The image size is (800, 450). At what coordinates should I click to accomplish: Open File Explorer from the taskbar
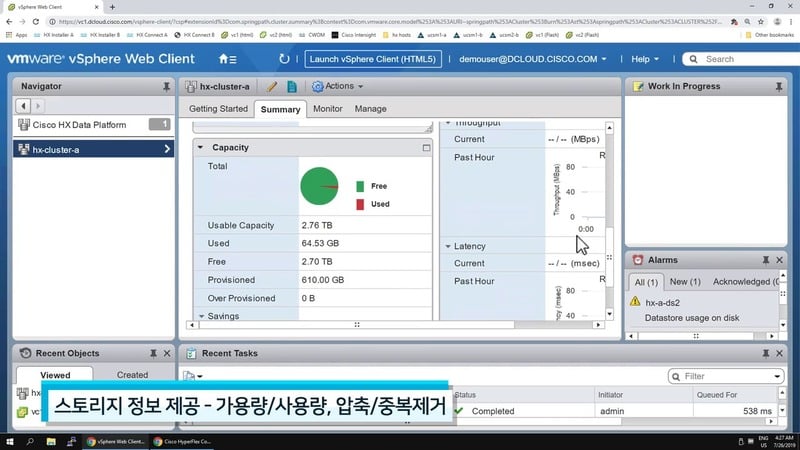click(x=51, y=441)
